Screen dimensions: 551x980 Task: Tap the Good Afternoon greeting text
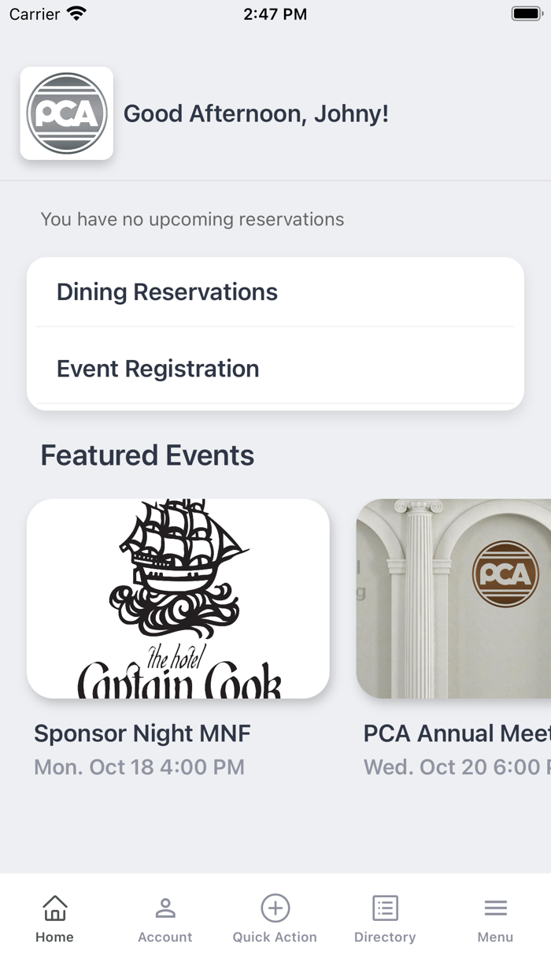click(257, 113)
